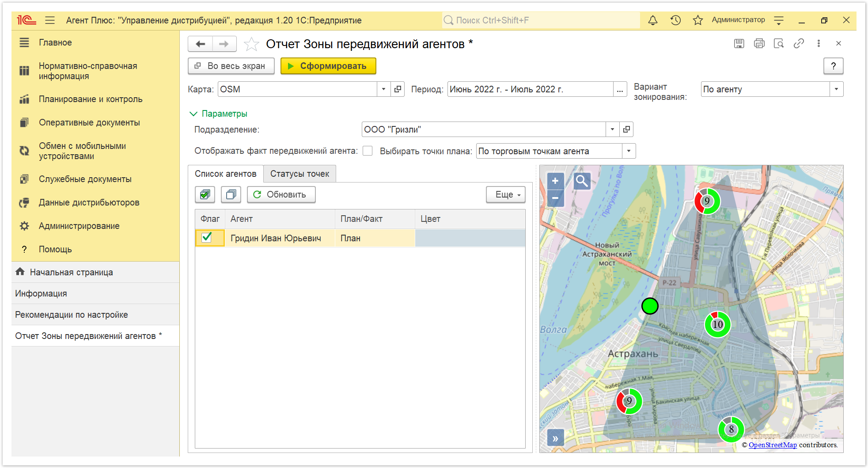Zoom out on the map
The image size is (868, 468).
point(555,198)
